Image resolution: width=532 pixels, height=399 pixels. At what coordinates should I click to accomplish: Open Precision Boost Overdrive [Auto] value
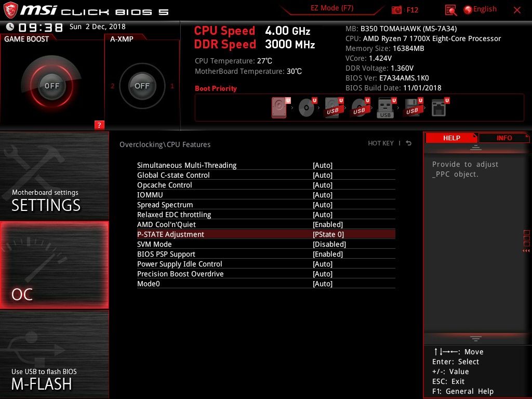(322, 273)
